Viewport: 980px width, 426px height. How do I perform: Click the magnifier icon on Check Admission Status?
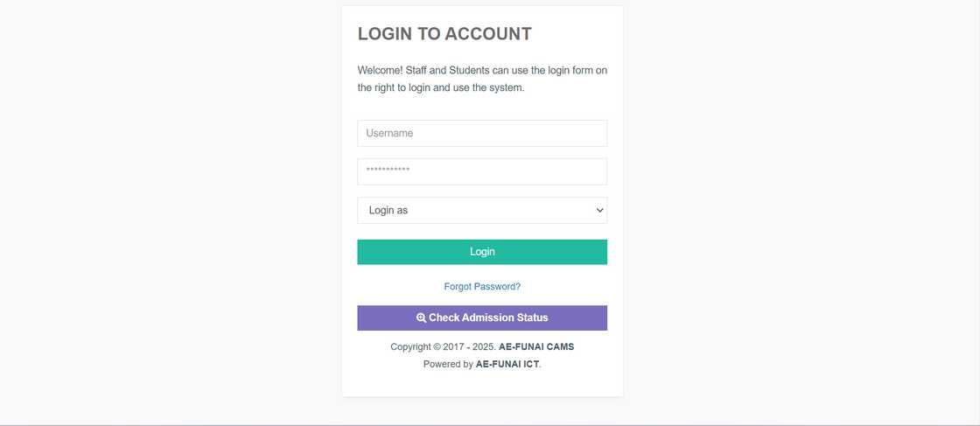click(x=421, y=318)
